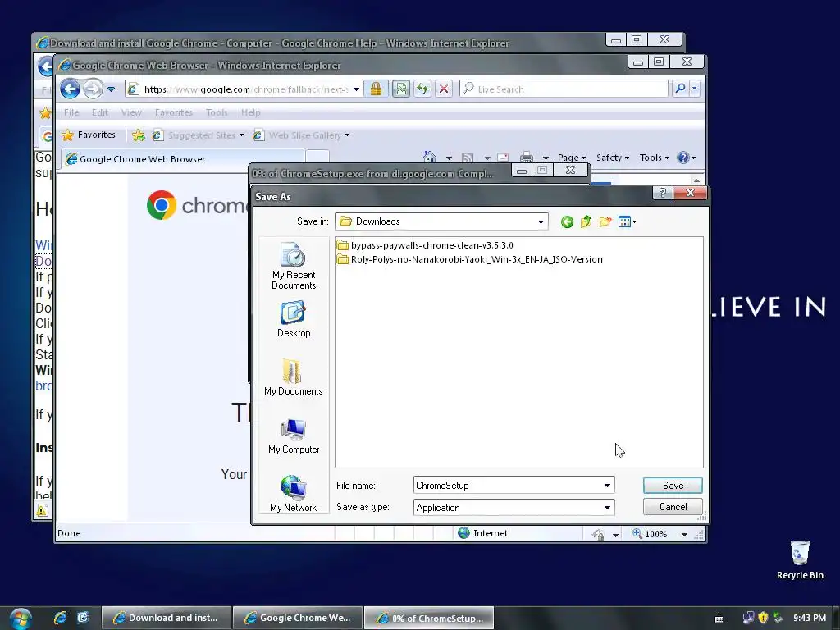Go up one folder level icon
The width and height of the screenshot is (840, 630).
(586, 221)
